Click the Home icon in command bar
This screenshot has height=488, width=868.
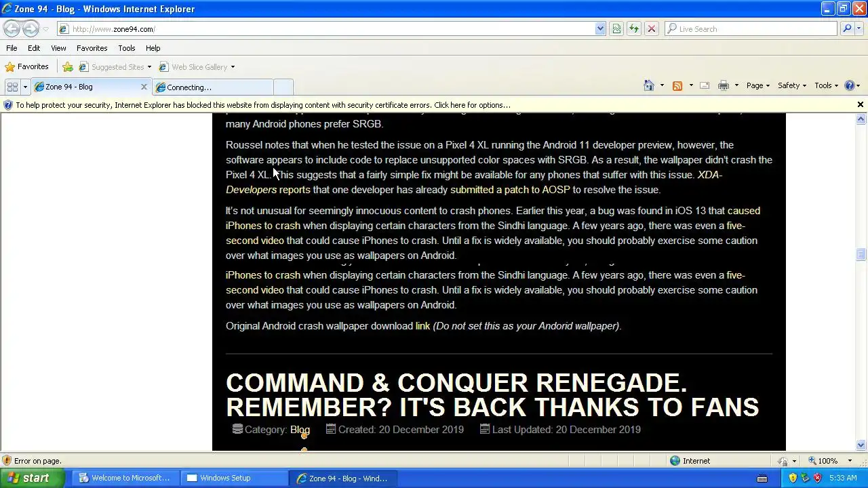pos(649,85)
